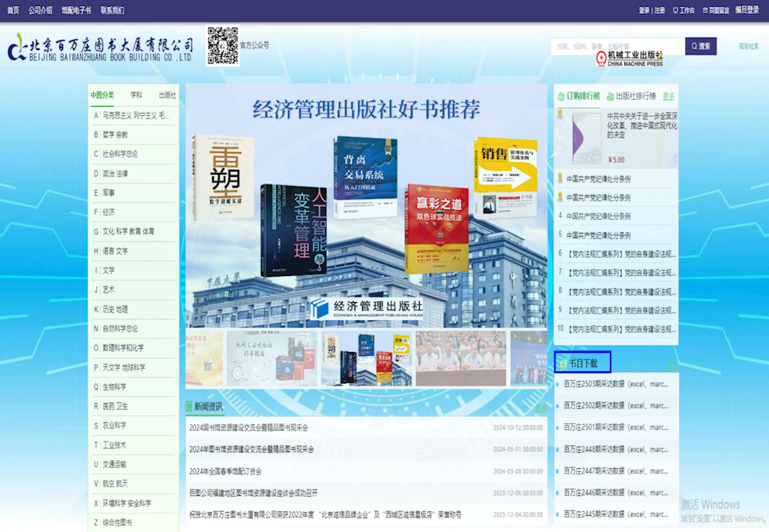
Task: Open the 联系我们 menu item
Action: point(112,10)
